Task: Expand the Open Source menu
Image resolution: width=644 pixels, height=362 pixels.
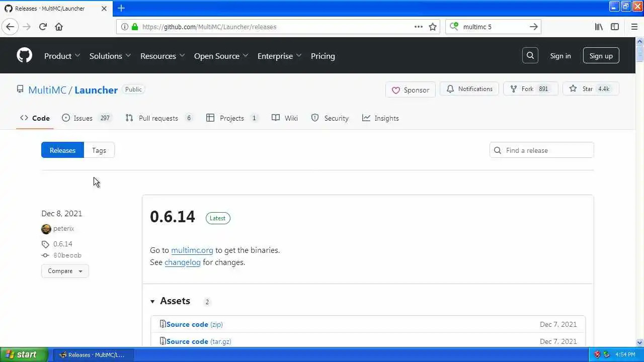Action: (221, 56)
